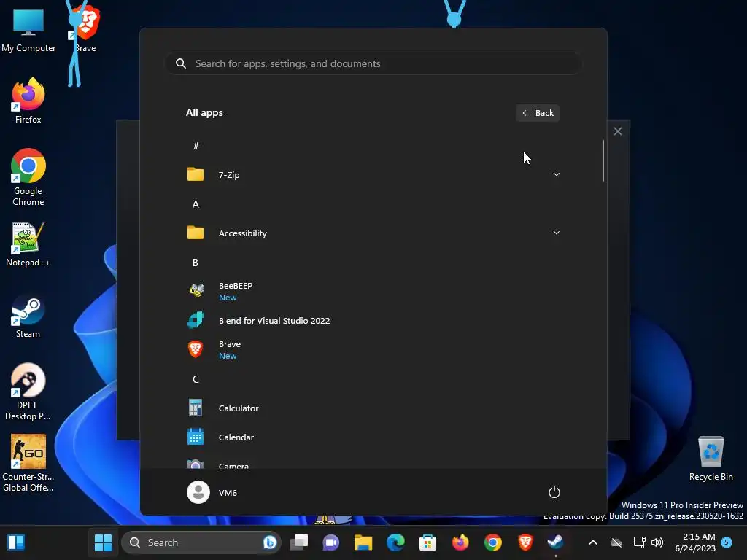Open Blend for Visual Studio 2022
Viewport: 747px width, 560px height.
click(x=373, y=321)
